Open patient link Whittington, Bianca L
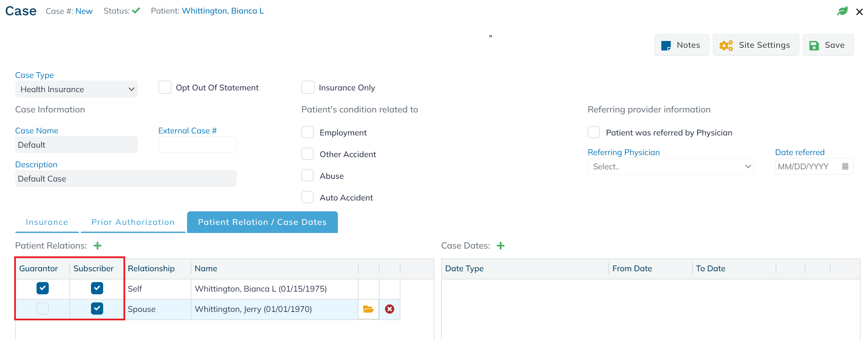Image resolution: width=868 pixels, height=340 pixels. (223, 11)
